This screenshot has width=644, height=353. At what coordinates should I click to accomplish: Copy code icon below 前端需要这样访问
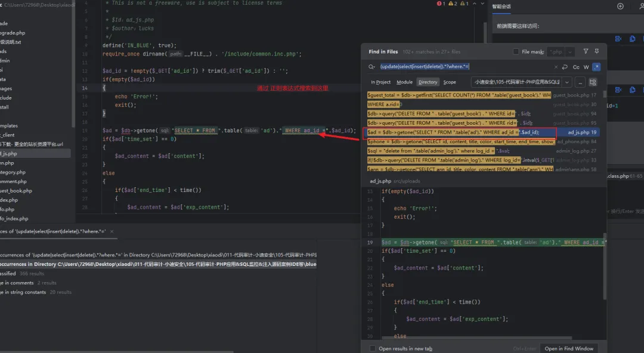click(633, 39)
